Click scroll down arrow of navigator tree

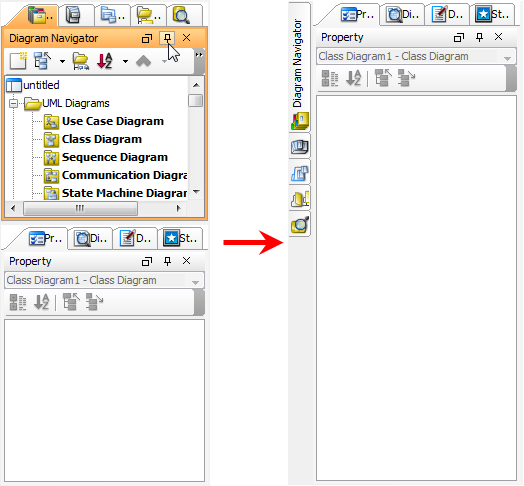196,192
